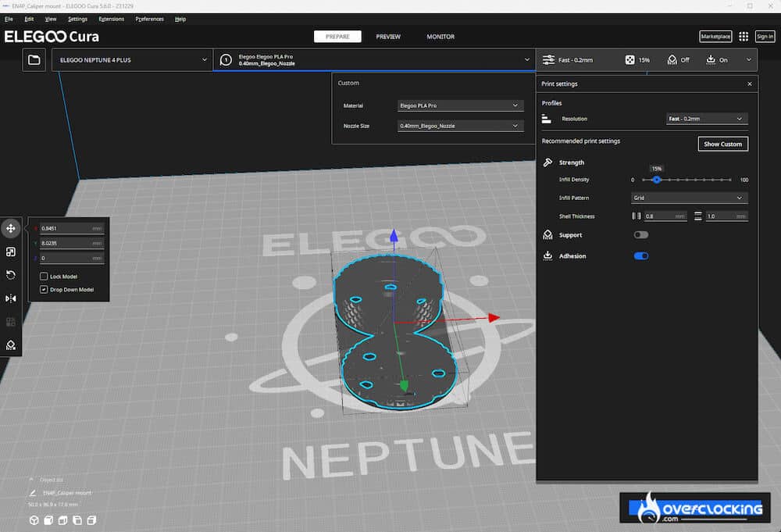Click the Show Custom button
781x532 pixels.
click(722, 144)
